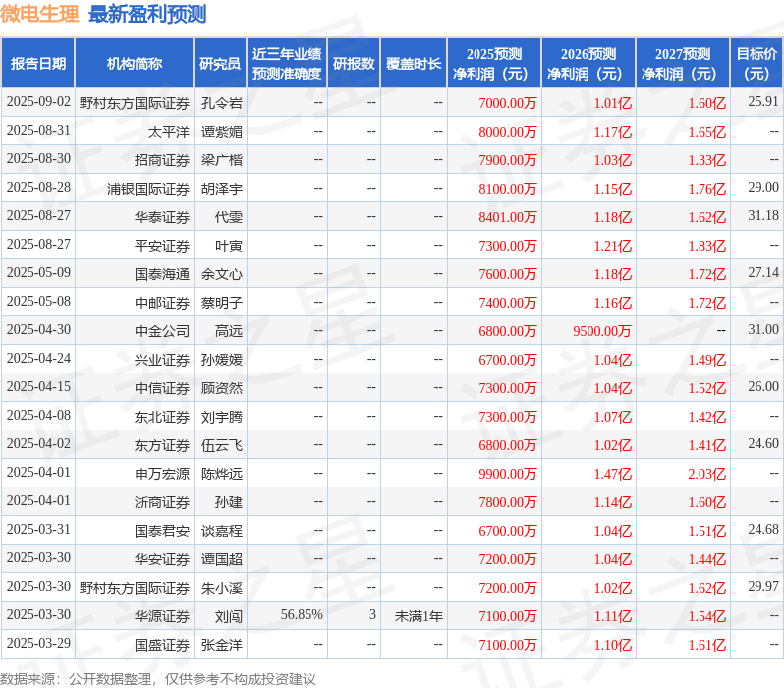The image size is (784, 688).
Task: Click the 研究员 column header
Action: [x=220, y=64]
